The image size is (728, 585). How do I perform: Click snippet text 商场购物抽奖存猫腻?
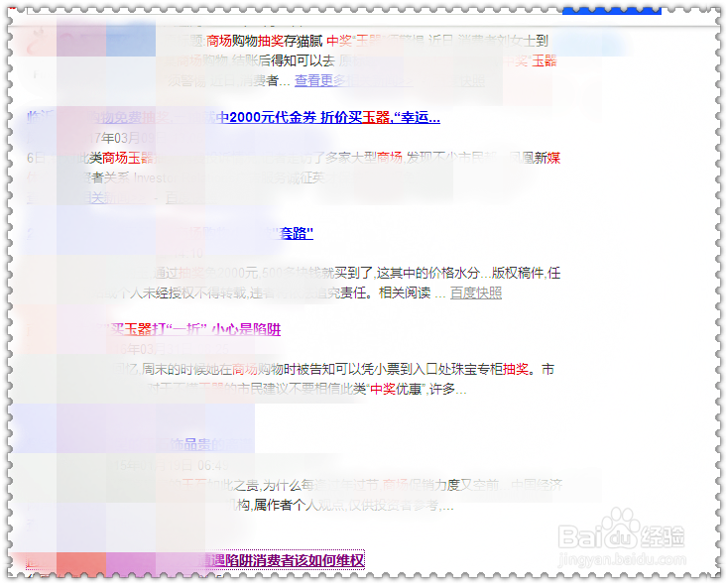coord(264,41)
